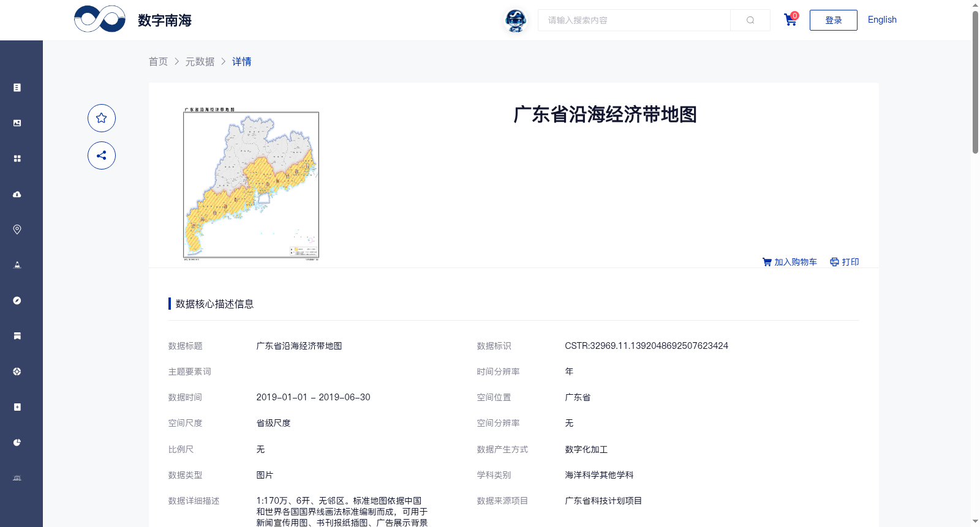Submit search with the magnifier icon
This screenshot has width=980, height=527.
(x=750, y=20)
